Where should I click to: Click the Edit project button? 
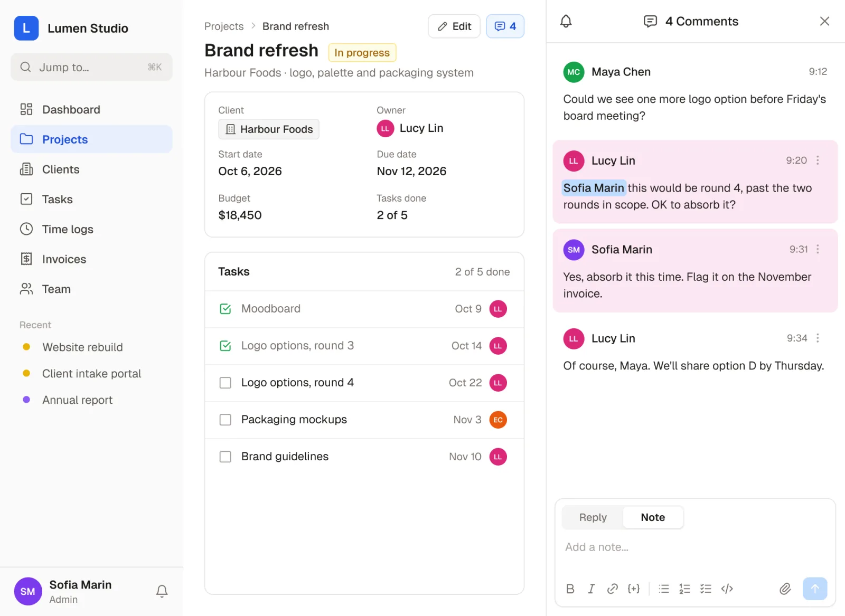pos(454,26)
